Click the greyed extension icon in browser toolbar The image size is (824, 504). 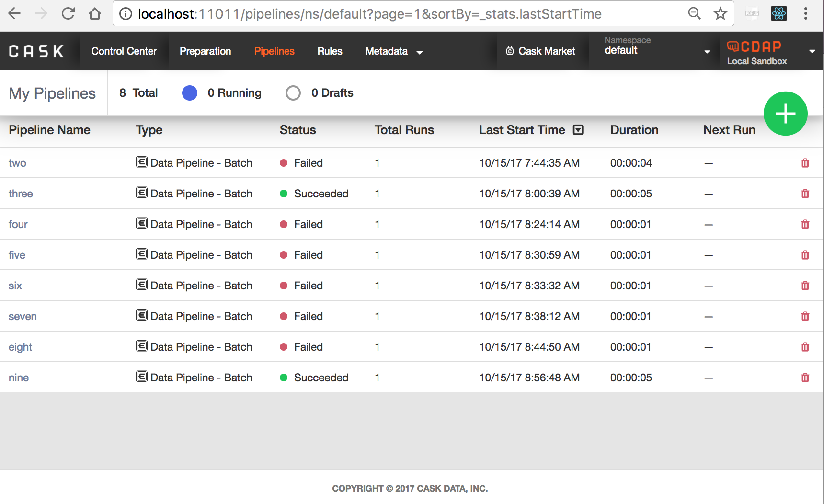point(752,13)
